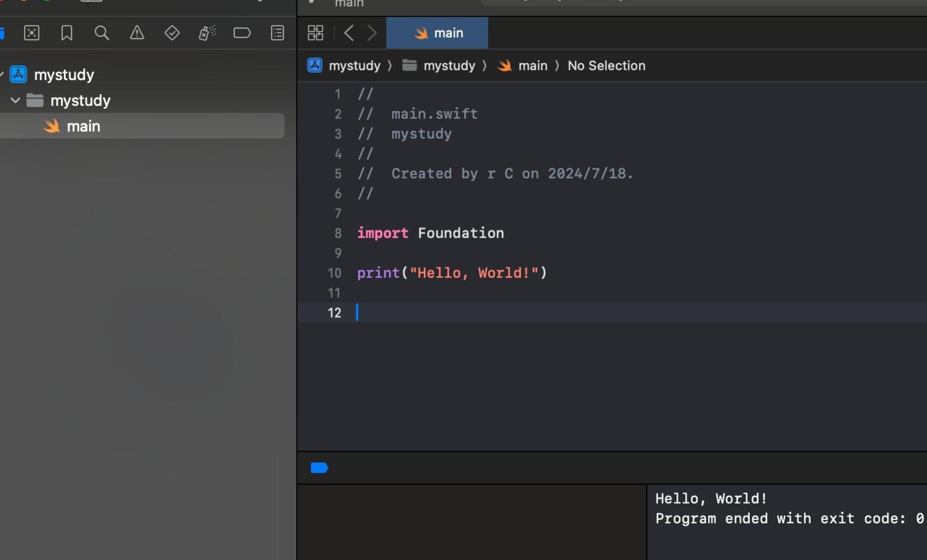Go forward in editor history

[372, 33]
